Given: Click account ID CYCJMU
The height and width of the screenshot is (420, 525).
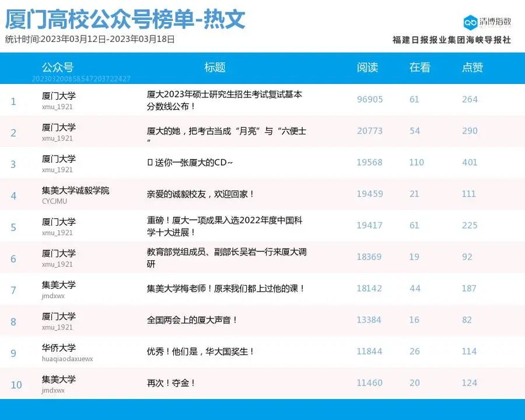Looking at the screenshot, I should (x=55, y=201).
